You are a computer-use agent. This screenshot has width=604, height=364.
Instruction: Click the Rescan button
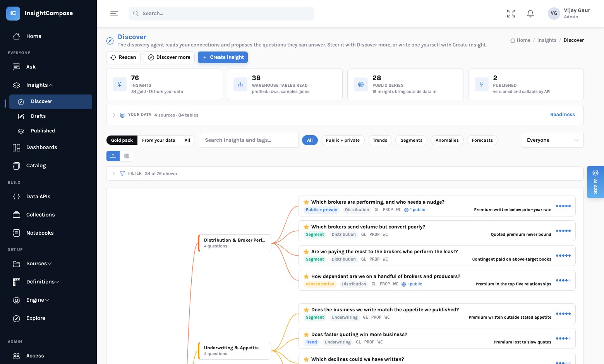pos(123,57)
